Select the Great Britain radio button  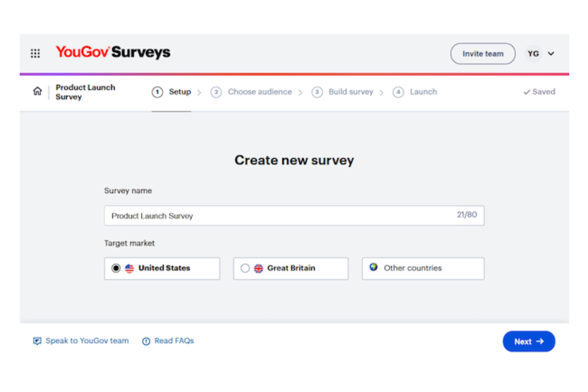245,268
